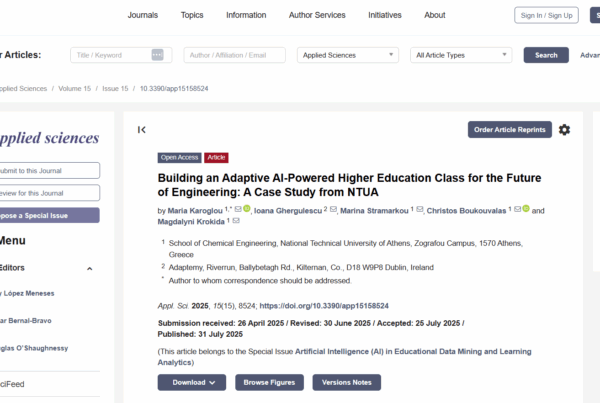Expand the Download dropdown button
The width and height of the screenshot is (600, 403).
192,382
